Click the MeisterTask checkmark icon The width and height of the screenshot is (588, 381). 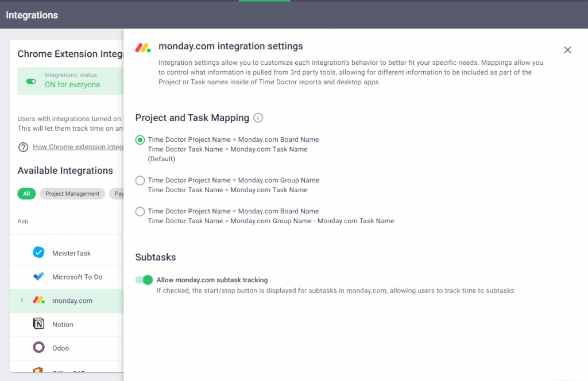tap(38, 252)
